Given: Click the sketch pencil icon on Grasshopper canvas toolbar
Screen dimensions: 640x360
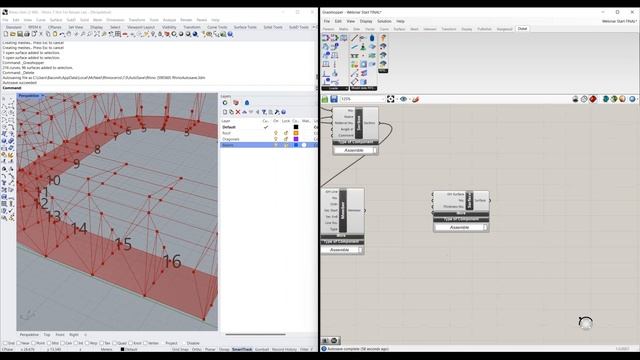Looking at the screenshot, I should click(416, 99).
